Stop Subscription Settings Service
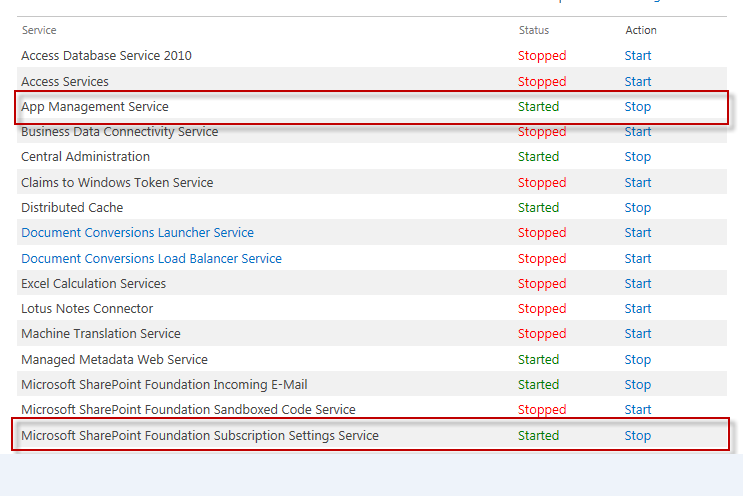743x496 pixels. (638, 436)
